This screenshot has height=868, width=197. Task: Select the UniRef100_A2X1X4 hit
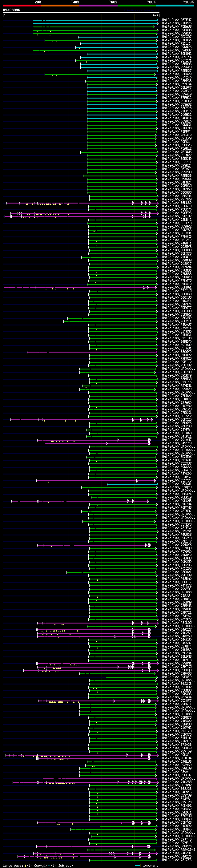[176, 43]
